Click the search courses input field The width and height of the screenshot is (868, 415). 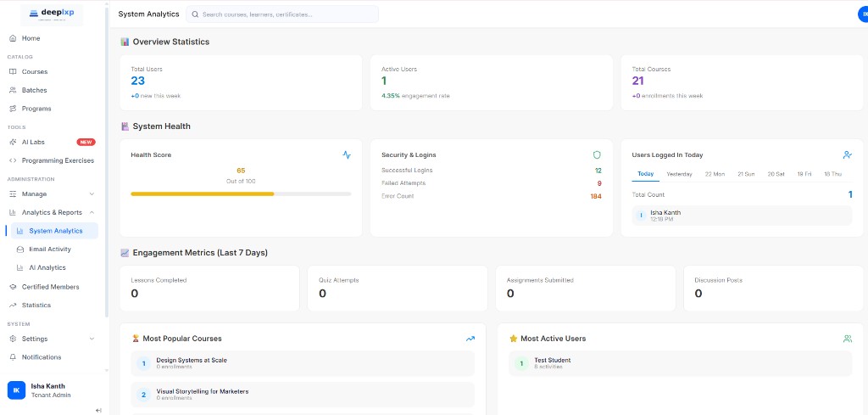coord(282,14)
